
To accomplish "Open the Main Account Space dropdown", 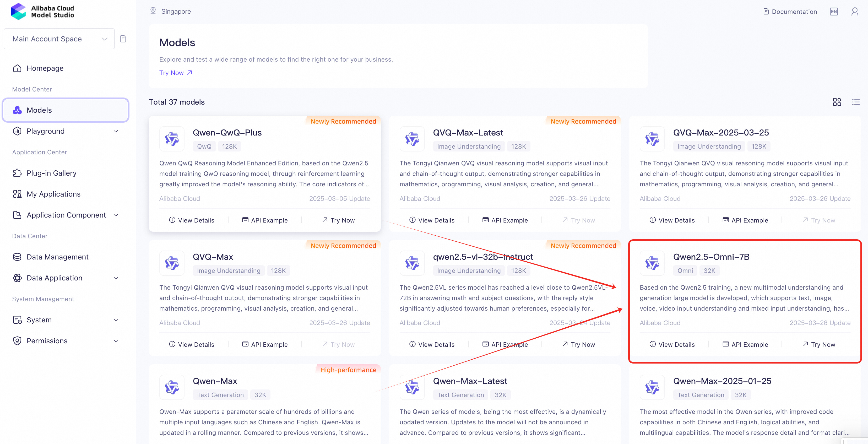I will pos(59,39).
